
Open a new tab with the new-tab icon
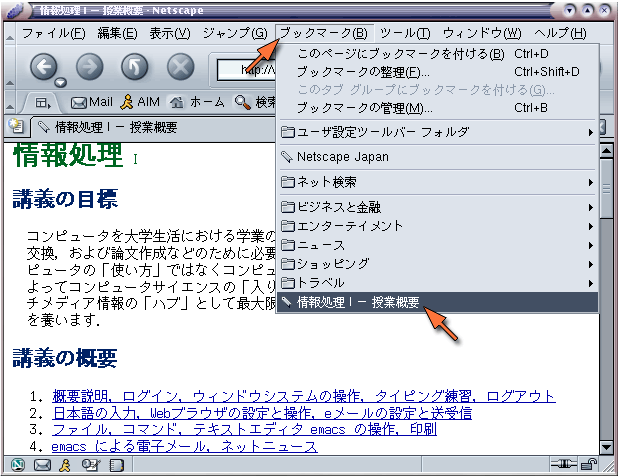click(x=16, y=126)
